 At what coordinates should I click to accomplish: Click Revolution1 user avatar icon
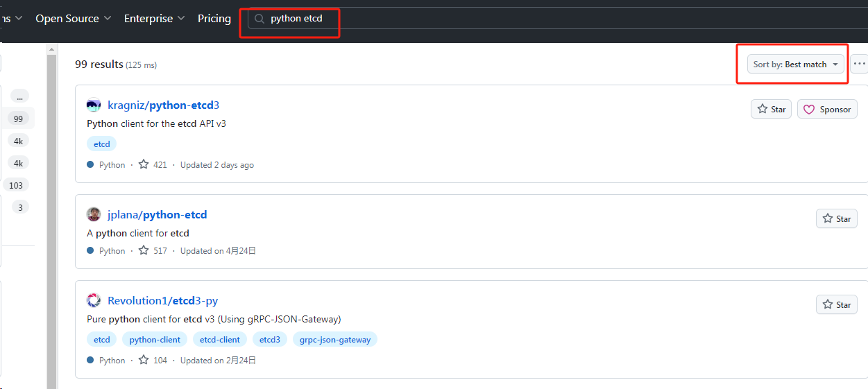tap(94, 301)
